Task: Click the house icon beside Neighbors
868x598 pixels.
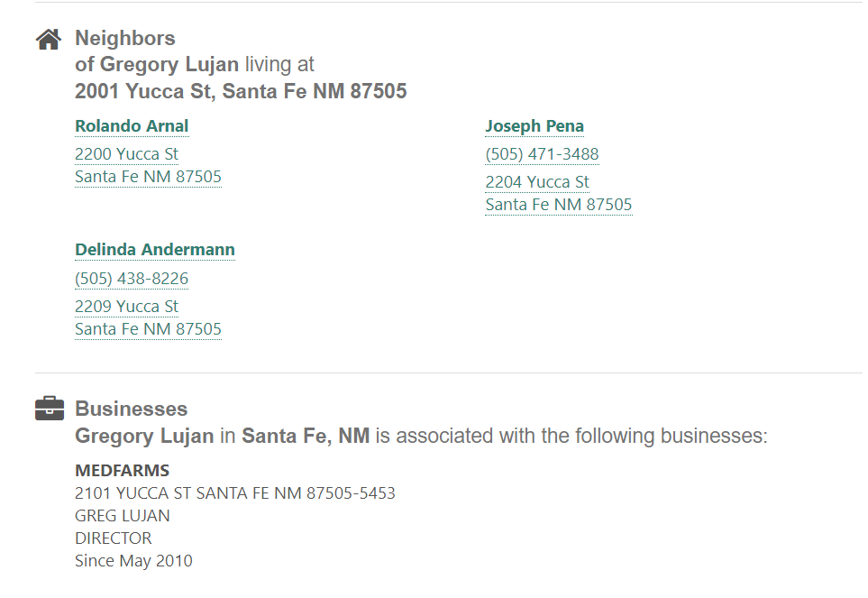Action: (x=49, y=40)
